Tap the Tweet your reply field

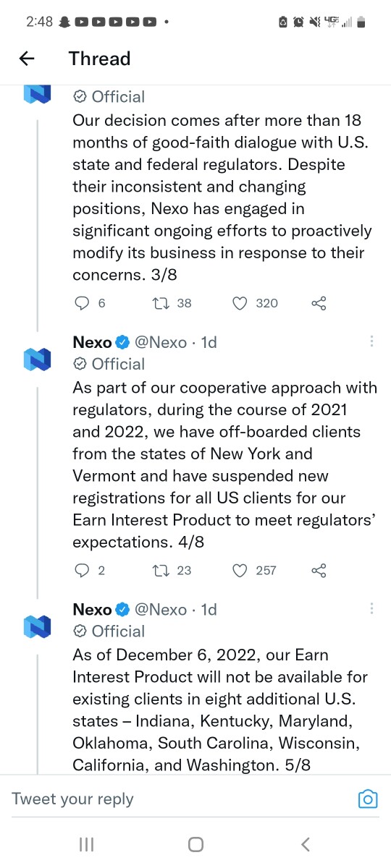click(x=181, y=799)
